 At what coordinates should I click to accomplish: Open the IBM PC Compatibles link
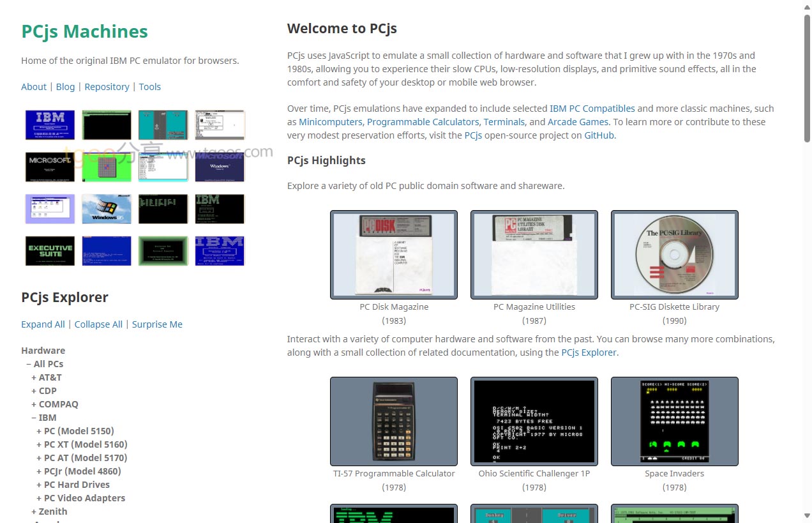point(592,109)
